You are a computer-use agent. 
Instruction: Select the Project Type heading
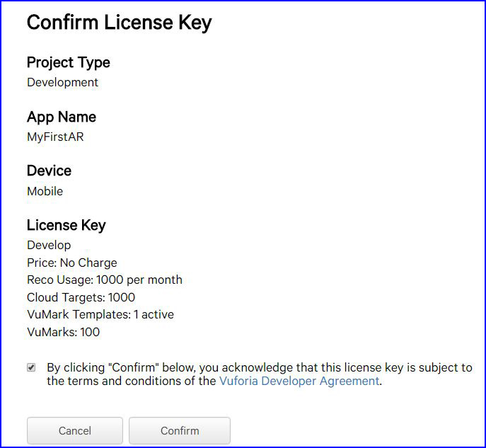pos(69,62)
